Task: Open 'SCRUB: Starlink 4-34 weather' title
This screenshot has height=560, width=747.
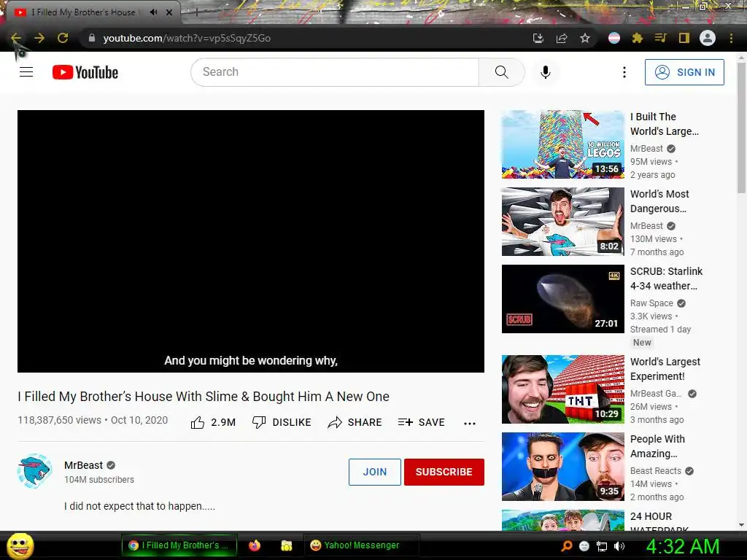Action: point(666,279)
